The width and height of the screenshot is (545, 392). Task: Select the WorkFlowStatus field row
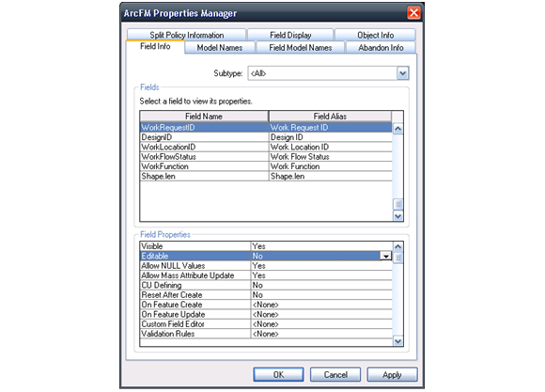tap(266, 157)
